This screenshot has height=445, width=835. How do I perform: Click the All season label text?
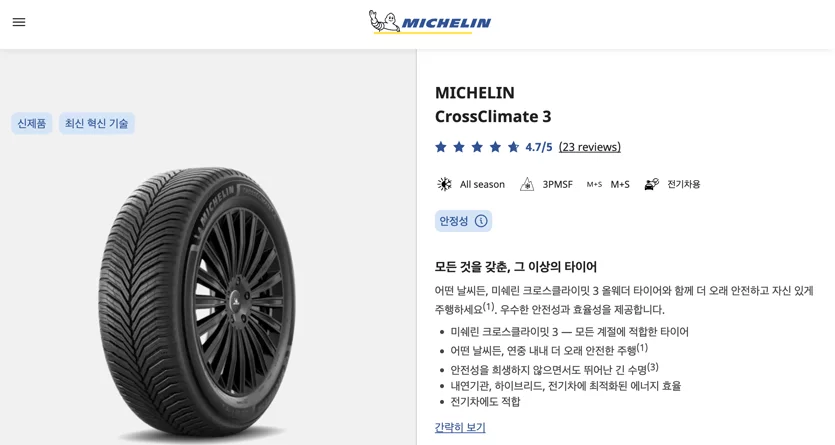(482, 184)
